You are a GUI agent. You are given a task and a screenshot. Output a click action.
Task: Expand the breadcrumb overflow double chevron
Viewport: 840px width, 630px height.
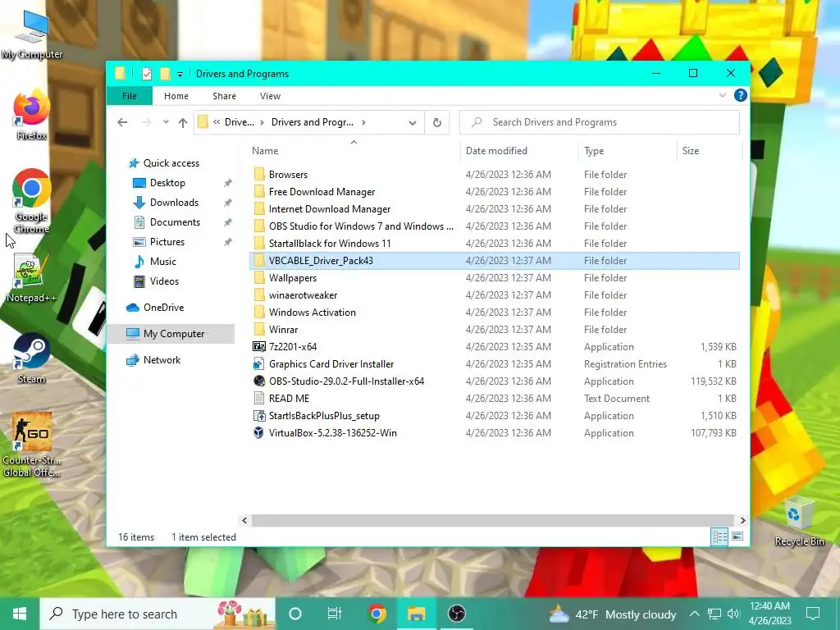coord(217,122)
